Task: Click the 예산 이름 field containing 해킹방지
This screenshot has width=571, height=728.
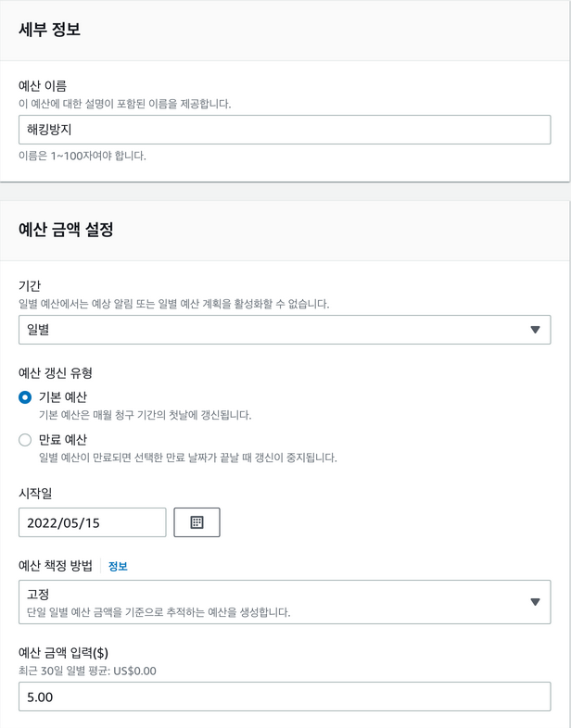Action: [x=284, y=130]
